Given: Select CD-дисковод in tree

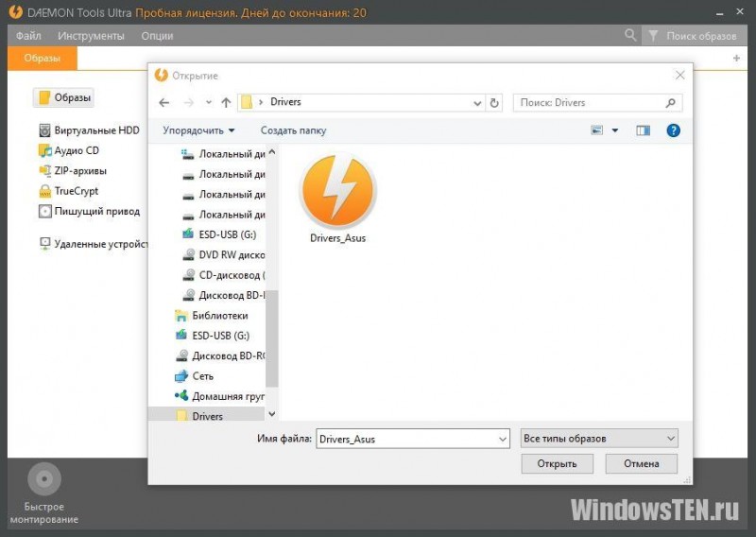Looking at the screenshot, I should click(223, 275).
